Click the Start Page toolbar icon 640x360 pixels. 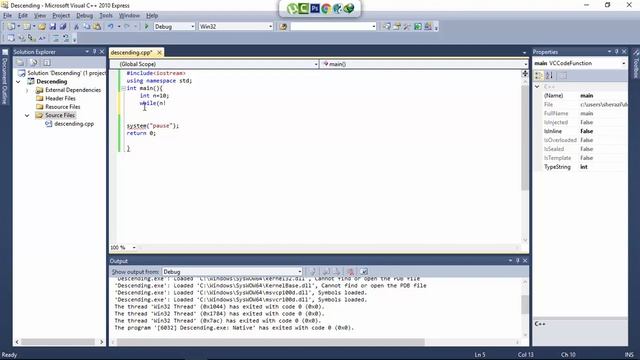click(x=418, y=27)
